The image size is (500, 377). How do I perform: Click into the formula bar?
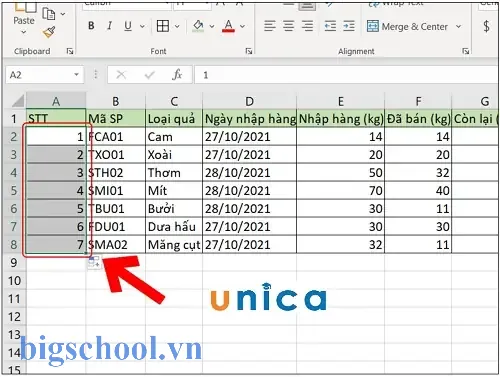click(x=346, y=75)
